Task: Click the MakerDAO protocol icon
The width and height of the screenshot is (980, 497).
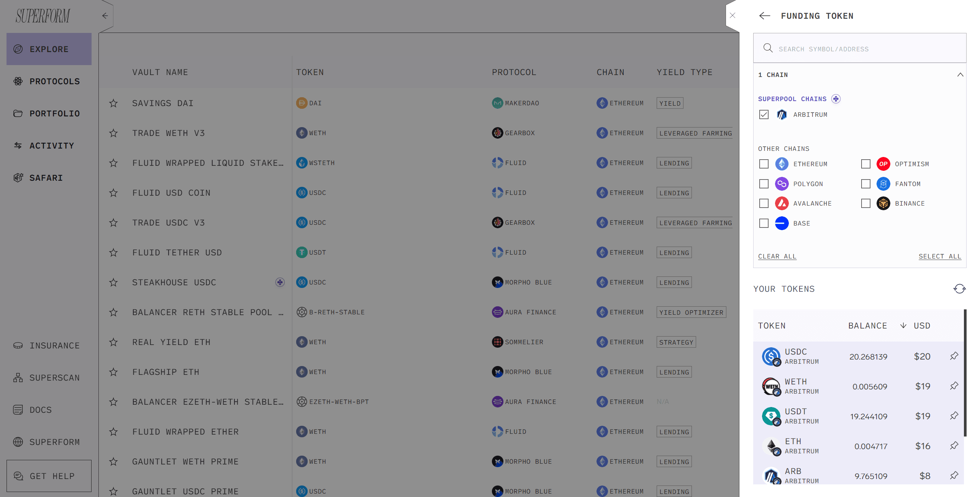Action: tap(497, 103)
